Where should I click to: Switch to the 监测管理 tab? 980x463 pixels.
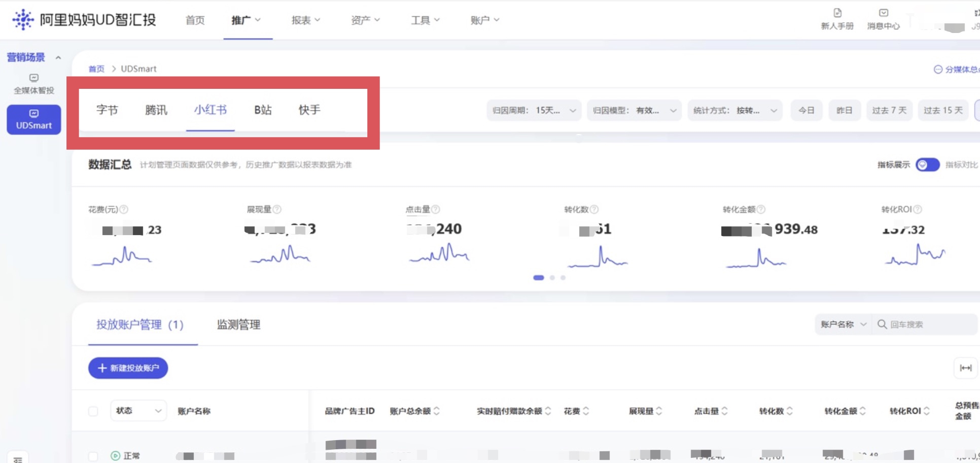238,325
